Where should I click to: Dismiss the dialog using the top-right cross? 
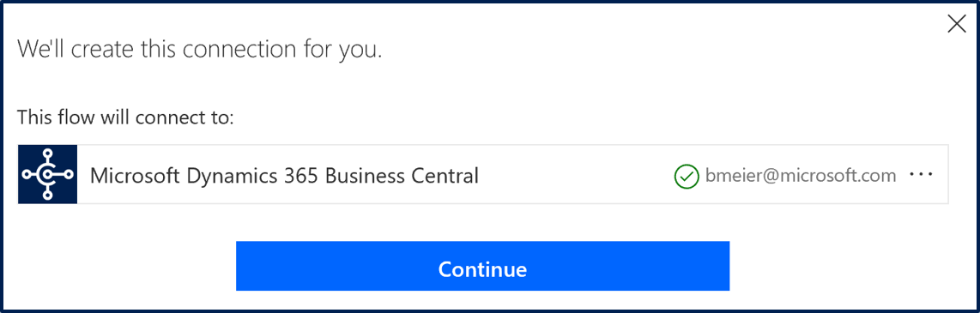pos(957,24)
